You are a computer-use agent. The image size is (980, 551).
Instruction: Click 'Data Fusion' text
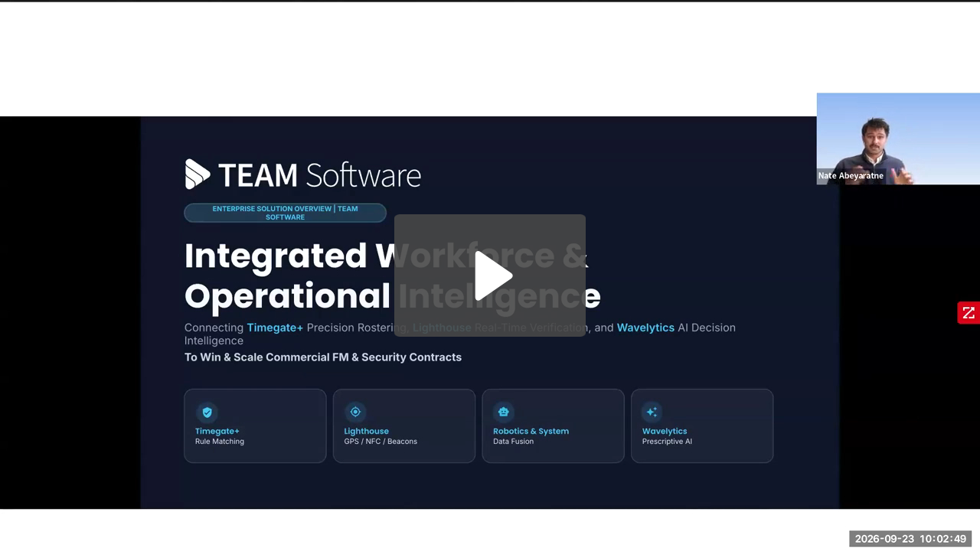pyautogui.click(x=513, y=442)
